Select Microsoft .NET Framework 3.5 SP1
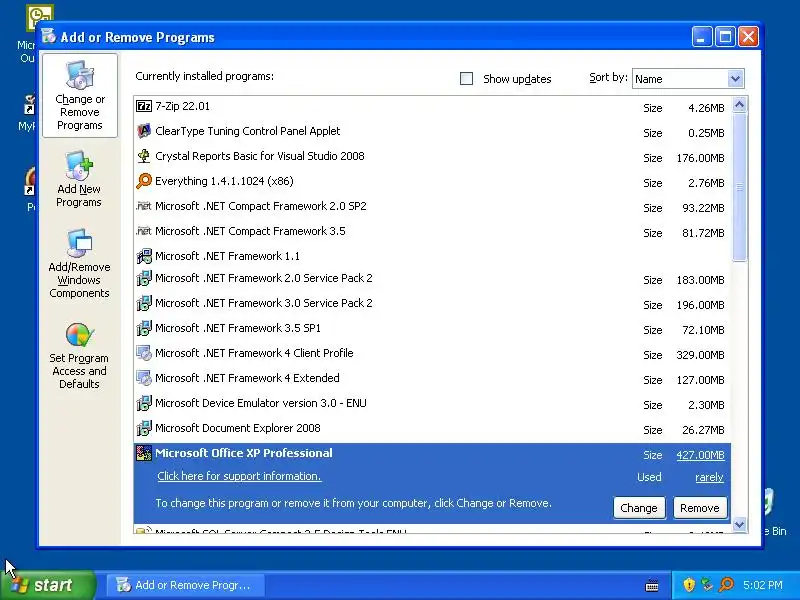This screenshot has width=800, height=600. tap(432, 329)
